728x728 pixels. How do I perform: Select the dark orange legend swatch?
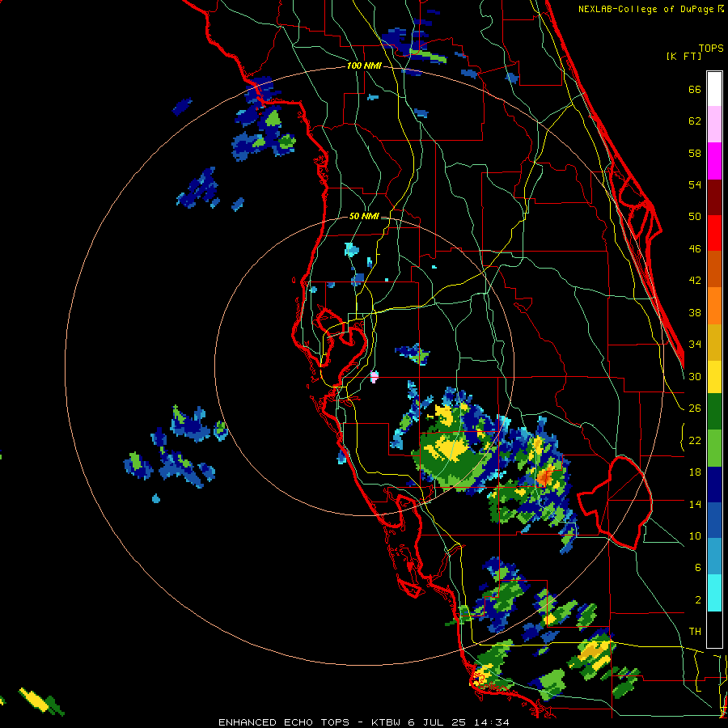pos(714,269)
